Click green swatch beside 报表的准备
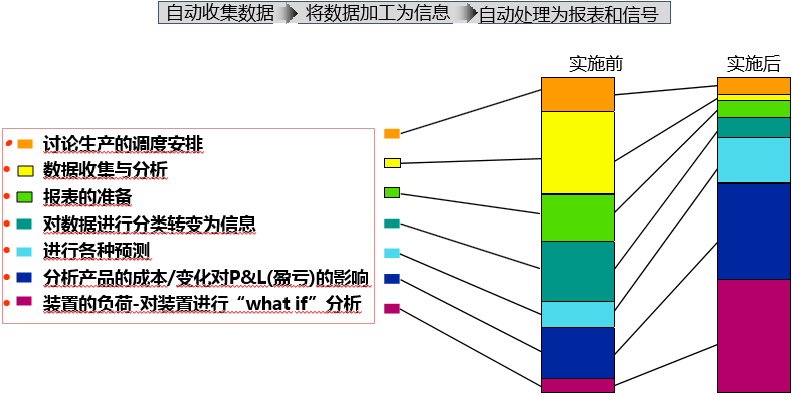 (25, 196)
